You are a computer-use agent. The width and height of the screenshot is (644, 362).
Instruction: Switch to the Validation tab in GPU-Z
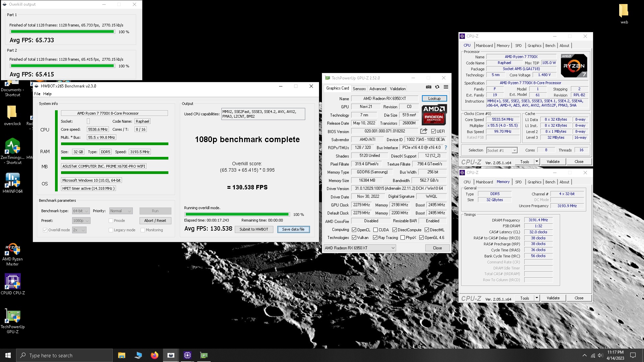pyautogui.click(x=397, y=89)
